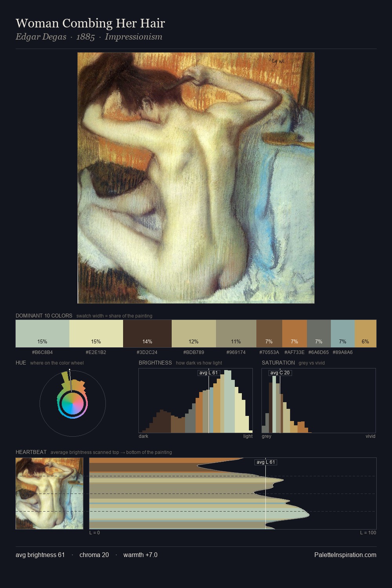The image size is (392, 588).
Task: Click the "avg L 61" marker in Heartbeat chart
Action: point(266,462)
